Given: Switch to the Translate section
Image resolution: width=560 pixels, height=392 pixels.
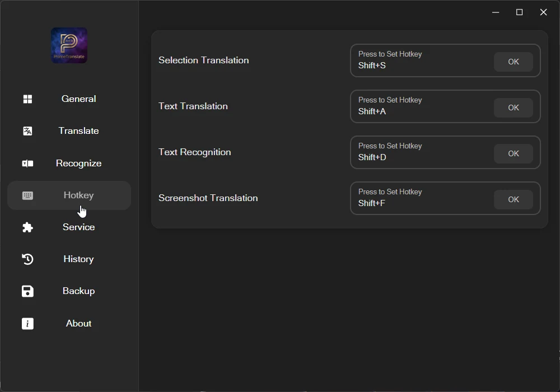Looking at the screenshot, I should point(69,131).
